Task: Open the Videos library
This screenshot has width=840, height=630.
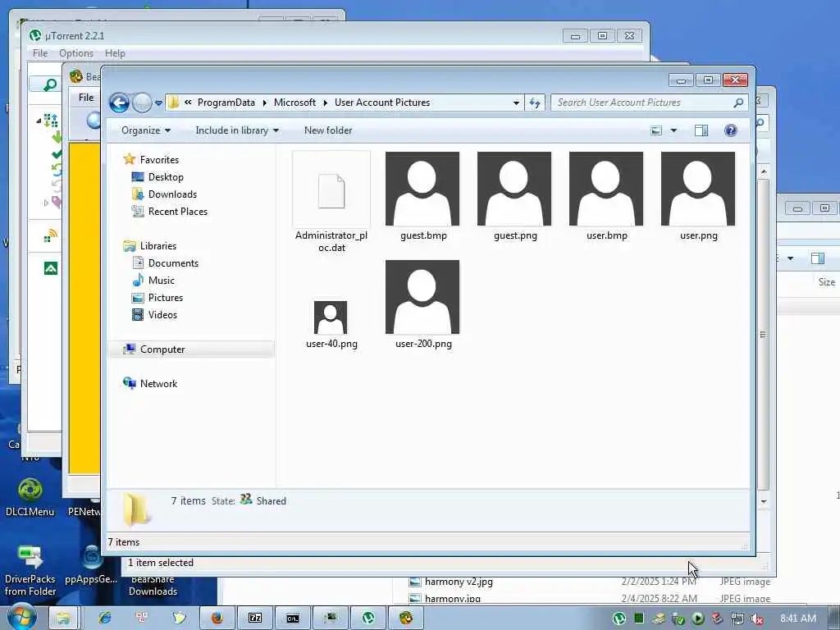Action: (x=162, y=314)
